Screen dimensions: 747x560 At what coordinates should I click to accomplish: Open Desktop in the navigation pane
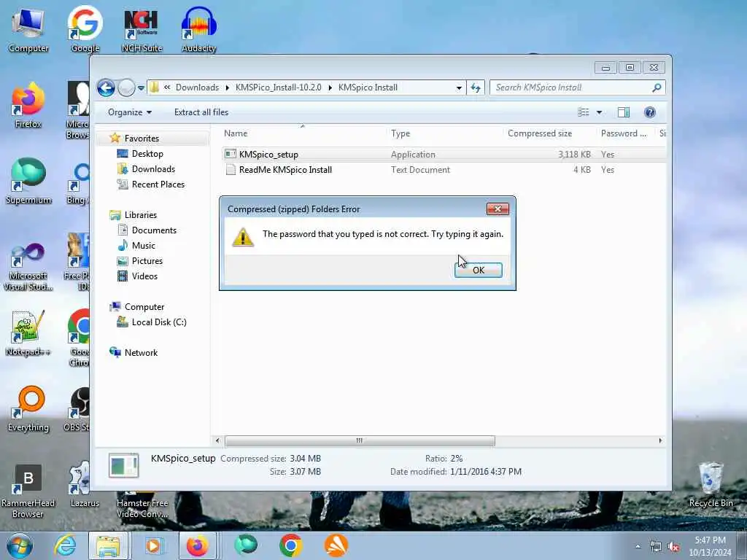(x=147, y=154)
